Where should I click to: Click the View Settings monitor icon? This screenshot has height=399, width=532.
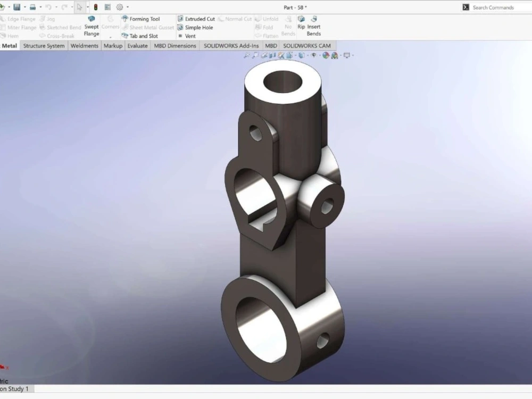click(347, 55)
